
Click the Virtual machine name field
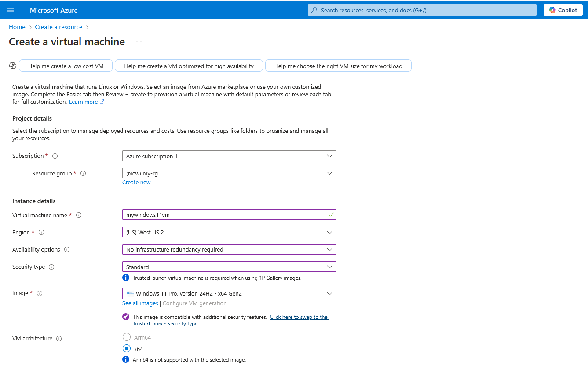229,215
